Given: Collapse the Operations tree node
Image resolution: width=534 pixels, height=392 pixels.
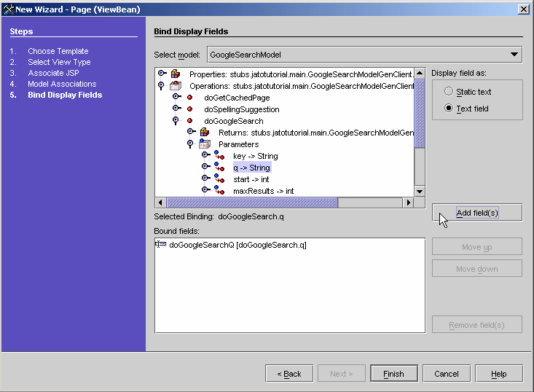Looking at the screenshot, I should [x=161, y=85].
